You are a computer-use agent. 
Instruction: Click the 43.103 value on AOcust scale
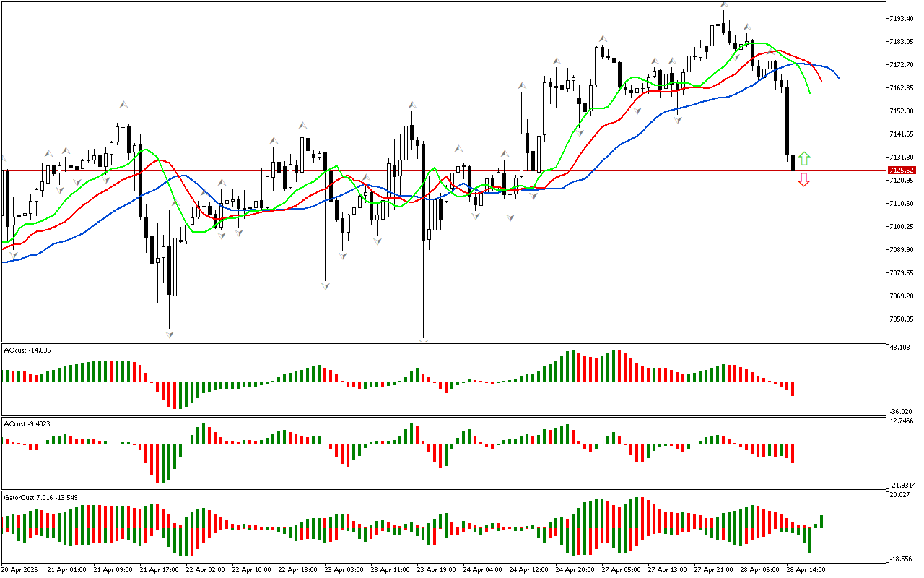[x=901, y=348]
